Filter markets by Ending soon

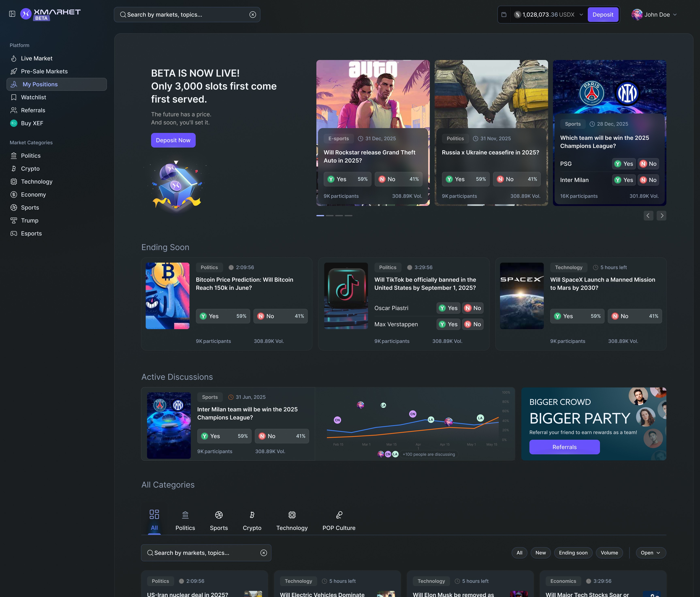[573, 553]
